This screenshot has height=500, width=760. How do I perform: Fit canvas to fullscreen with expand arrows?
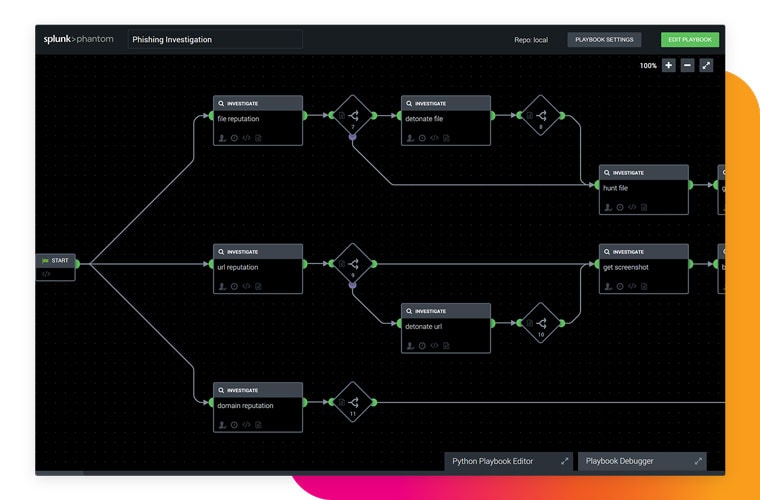(706, 65)
